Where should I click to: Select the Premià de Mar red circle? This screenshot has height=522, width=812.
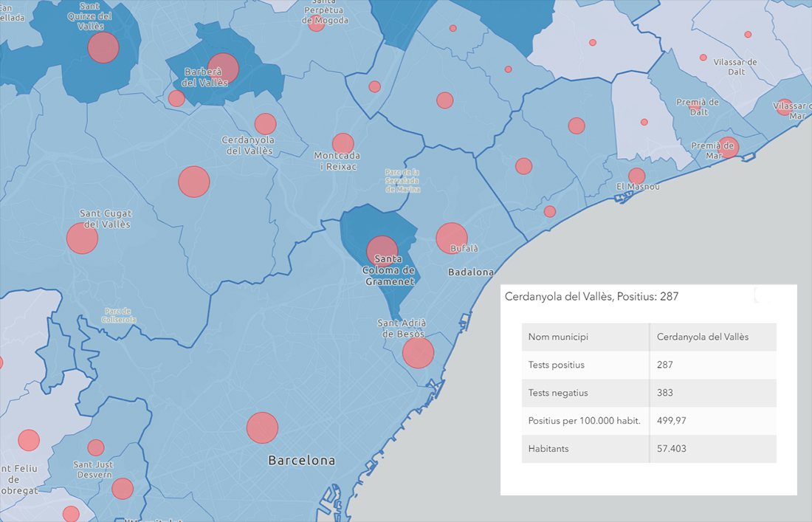tap(728, 148)
